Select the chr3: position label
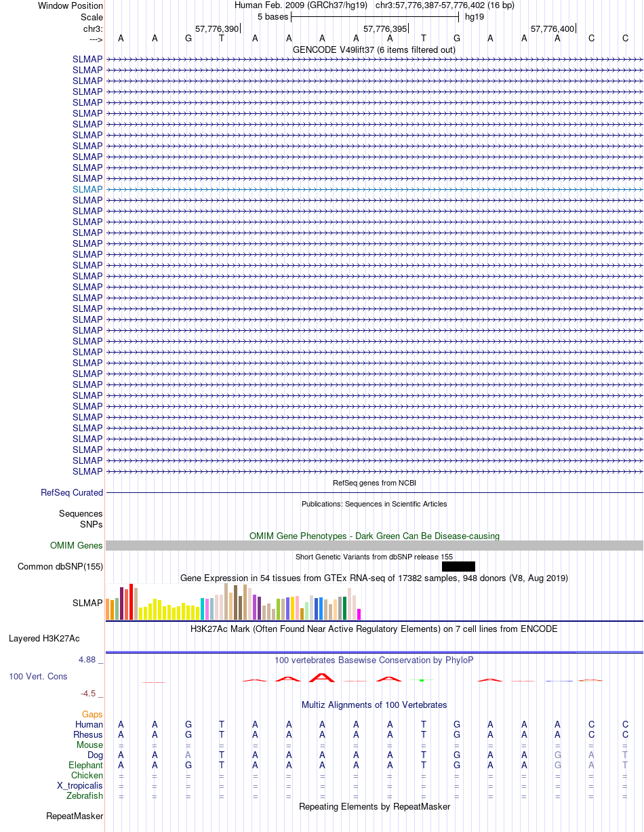644x832 pixels. (x=93, y=28)
